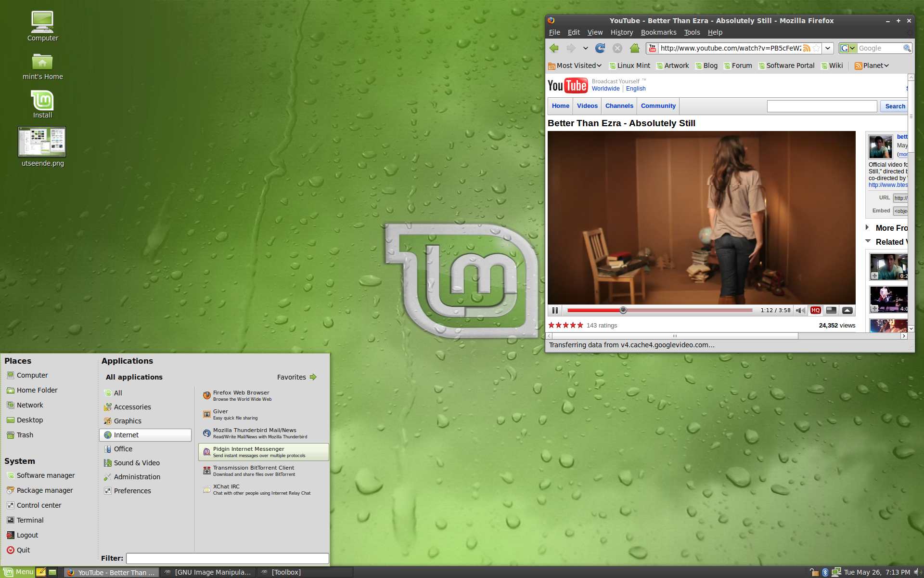
Task: Open the URL bar history dropdown
Action: tap(828, 48)
